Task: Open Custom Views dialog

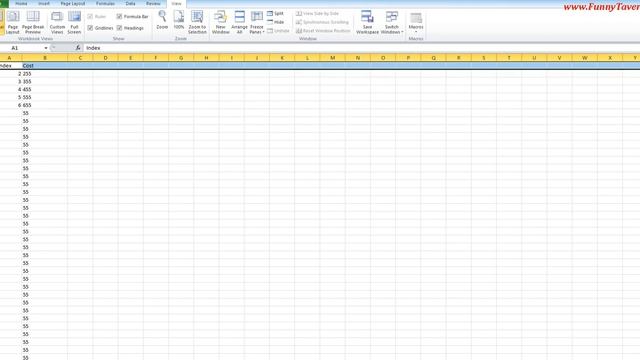Action: coord(57,22)
